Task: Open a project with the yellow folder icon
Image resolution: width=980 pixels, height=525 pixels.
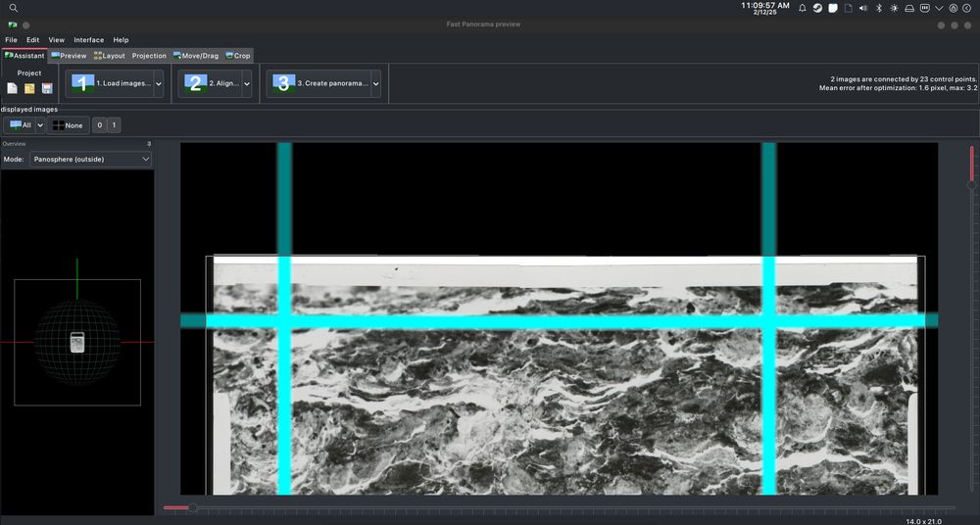Action: pos(29,89)
